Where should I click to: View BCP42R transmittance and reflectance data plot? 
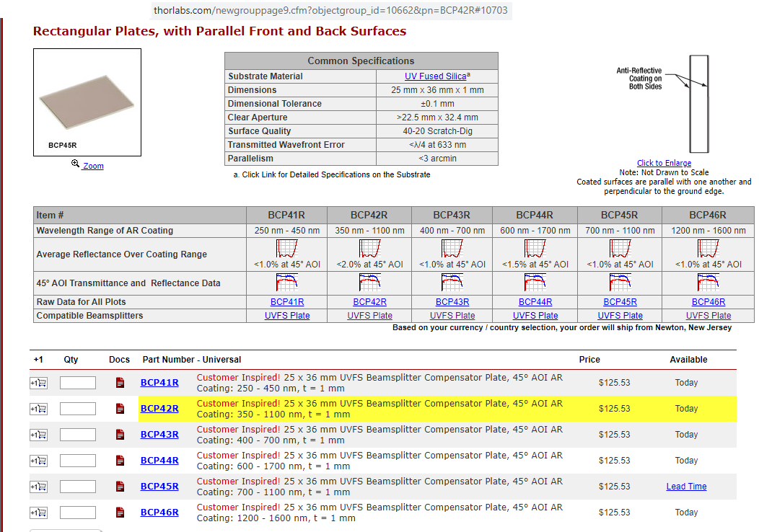click(x=370, y=283)
